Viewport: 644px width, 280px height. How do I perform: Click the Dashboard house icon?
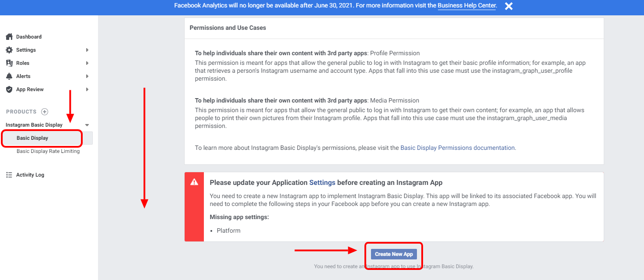click(9, 37)
